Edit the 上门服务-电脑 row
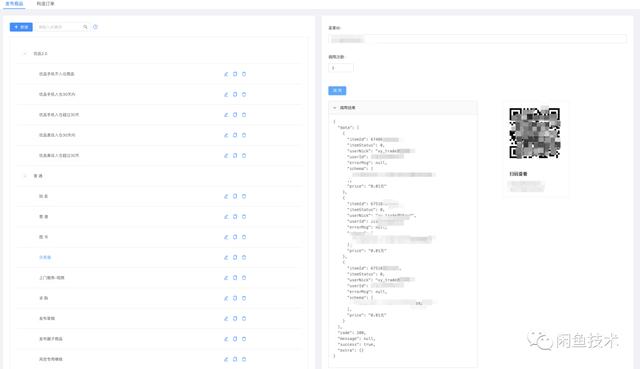The height and width of the screenshot is (369, 640). (226, 278)
